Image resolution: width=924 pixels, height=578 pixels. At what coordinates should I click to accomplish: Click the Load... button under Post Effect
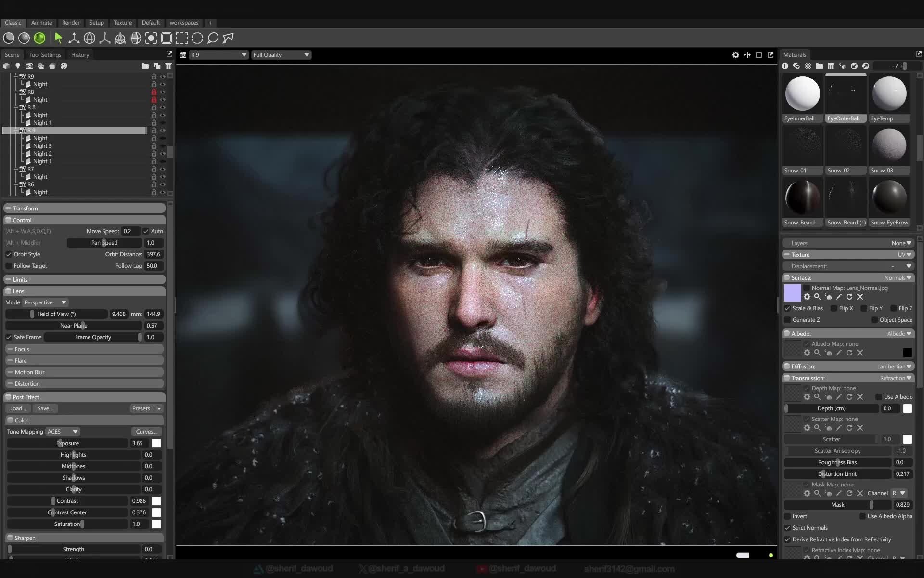[x=18, y=408]
